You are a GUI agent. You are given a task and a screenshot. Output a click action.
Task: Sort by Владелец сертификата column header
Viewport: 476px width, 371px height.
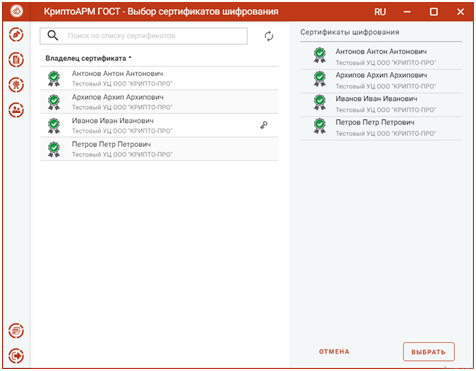point(88,58)
